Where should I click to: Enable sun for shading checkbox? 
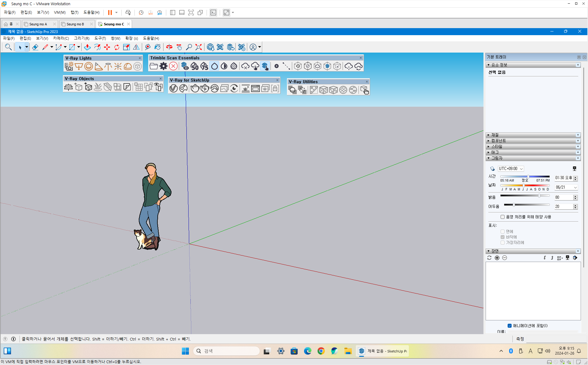[x=502, y=217]
